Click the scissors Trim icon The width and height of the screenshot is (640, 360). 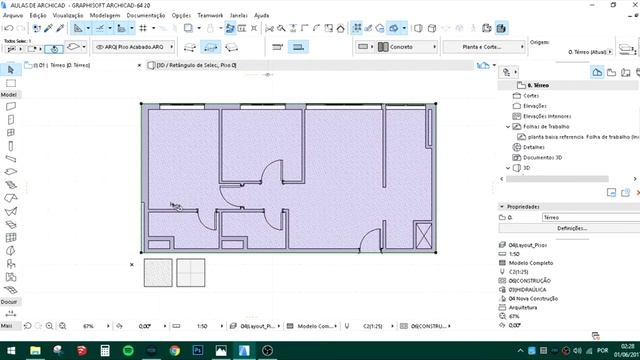click(269, 28)
